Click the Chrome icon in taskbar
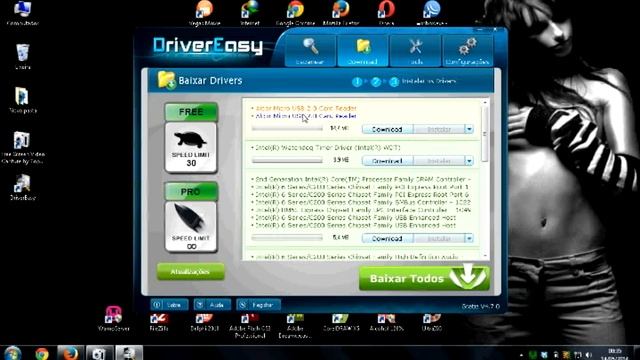The height and width of the screenshot is (360, 640). (41, 353)
